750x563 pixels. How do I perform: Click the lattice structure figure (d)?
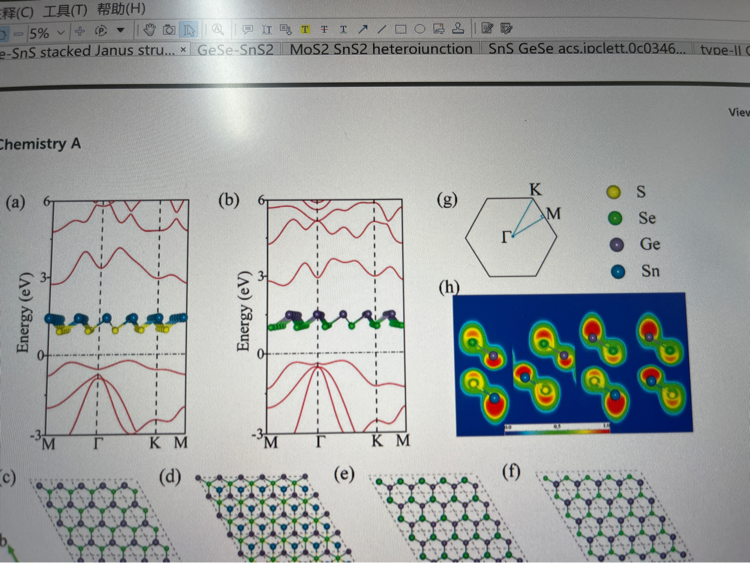[x=273, y=517]
